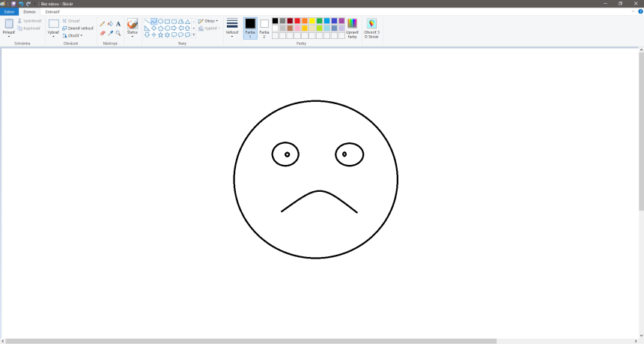The height and width of the screenshot is (344, 644).
Task: Open the Veľkosť line thickness dropdown
Action: click(x=232, y=28)
